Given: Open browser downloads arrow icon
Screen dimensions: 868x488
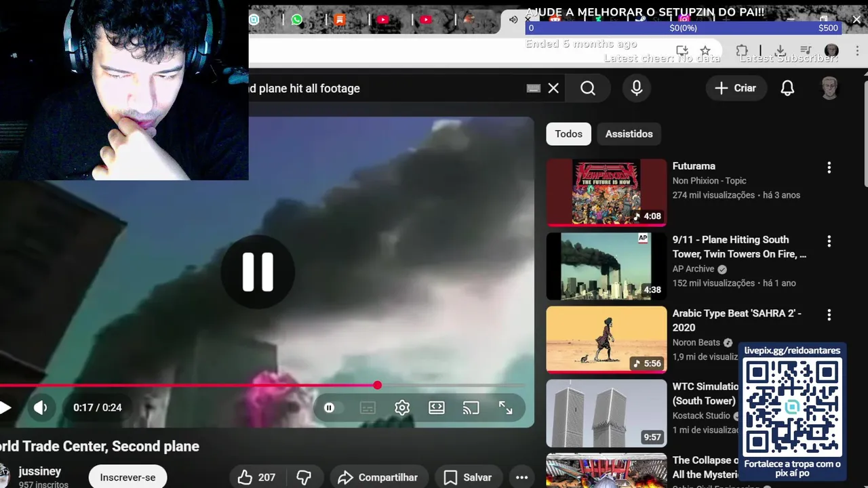Looking at the screenshot, I should [781, 51].
